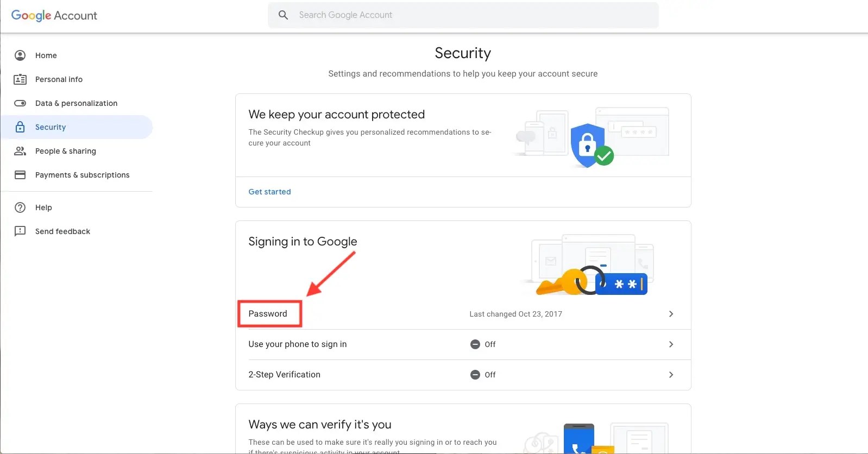Screen dimensions: 868x454
Task: Open People & sharing menu item
Action: click(x=65, y=151)
